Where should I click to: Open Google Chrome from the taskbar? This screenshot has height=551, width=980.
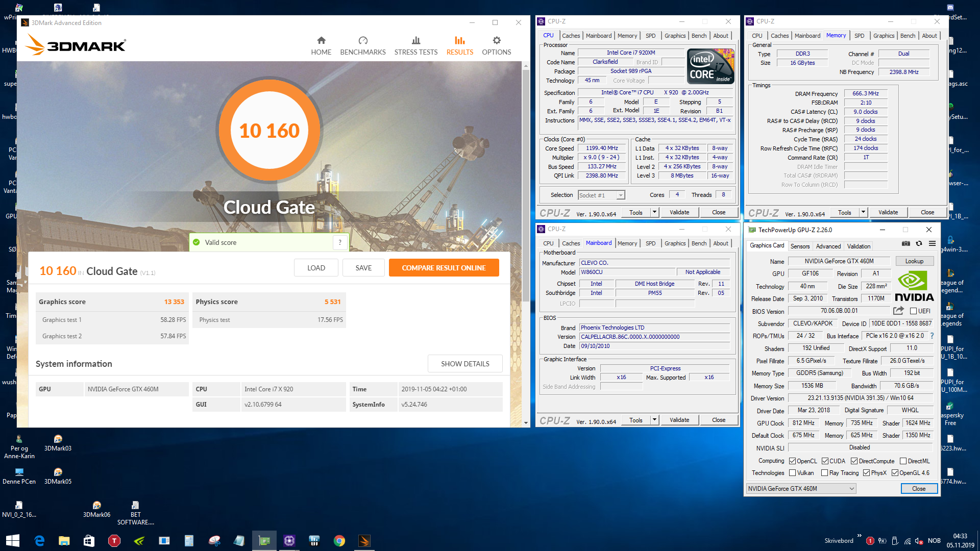click(x=339, y=541)
